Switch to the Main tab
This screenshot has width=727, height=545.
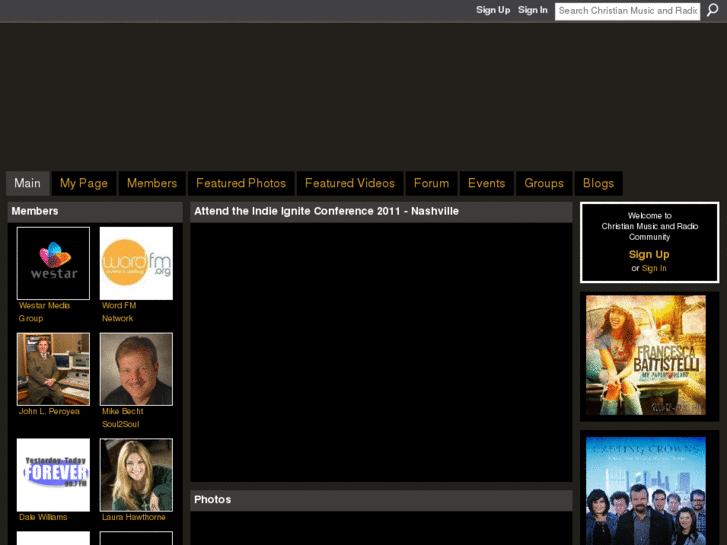pyautogui.click(x=27, y=183)
